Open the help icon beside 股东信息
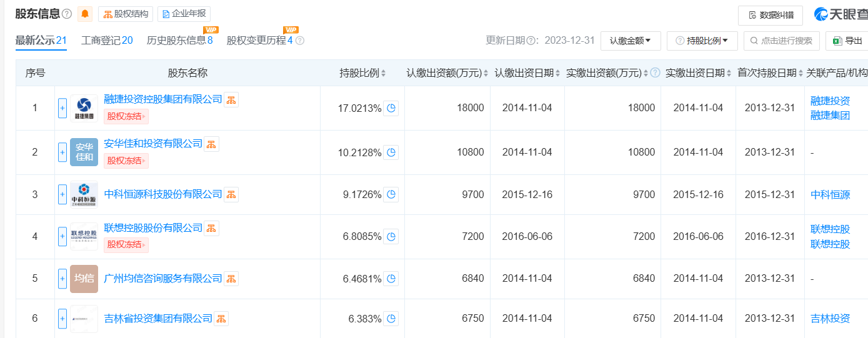This screenshot has width=868, height=338. click(67, 14)
